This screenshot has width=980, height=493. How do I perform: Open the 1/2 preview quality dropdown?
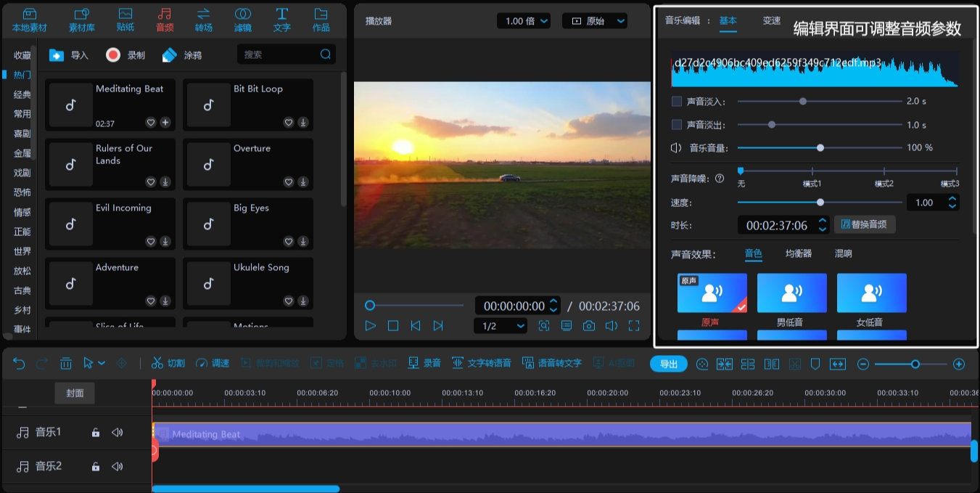500,325
